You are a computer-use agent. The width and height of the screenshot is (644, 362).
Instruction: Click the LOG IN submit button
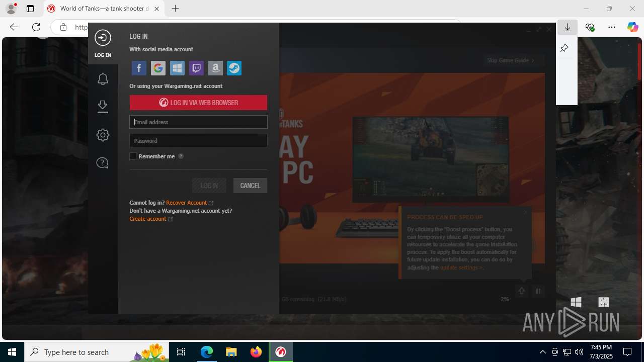coord(209,186)
